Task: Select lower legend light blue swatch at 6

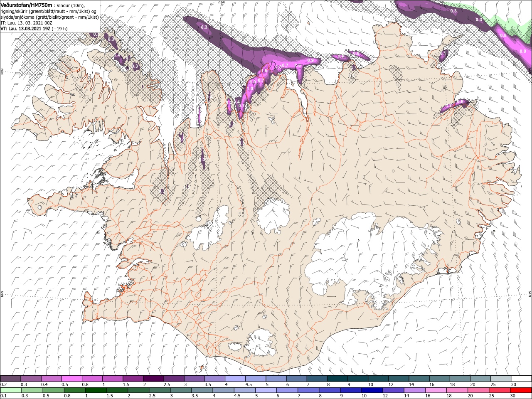Action: pos(287,390)
